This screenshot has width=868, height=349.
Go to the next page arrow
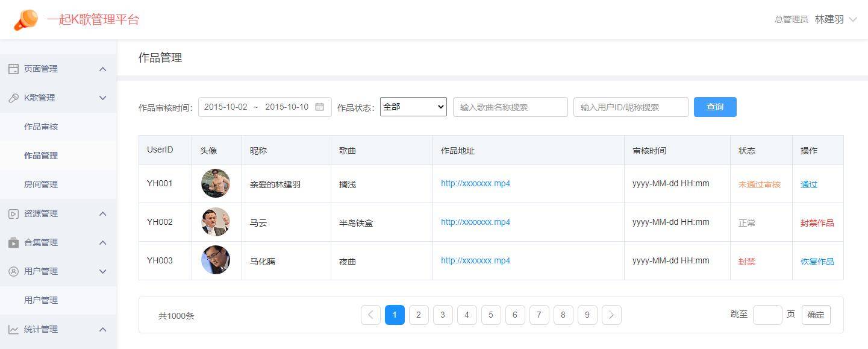611,315
